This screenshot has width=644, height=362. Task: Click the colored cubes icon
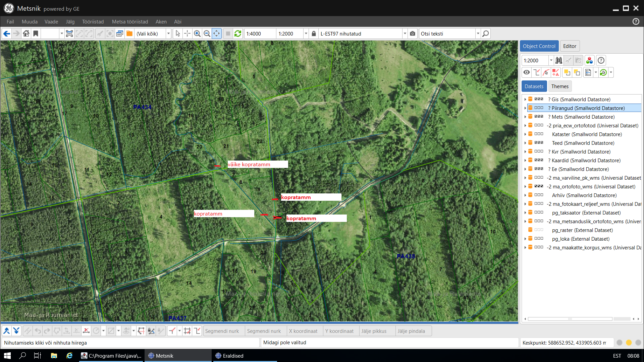point(589,60)
